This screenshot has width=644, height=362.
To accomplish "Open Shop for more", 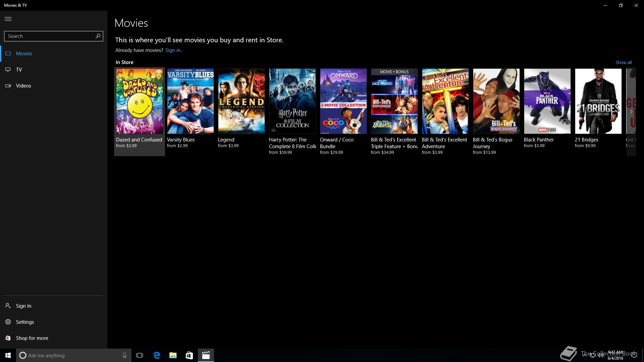I will point(54,338).
